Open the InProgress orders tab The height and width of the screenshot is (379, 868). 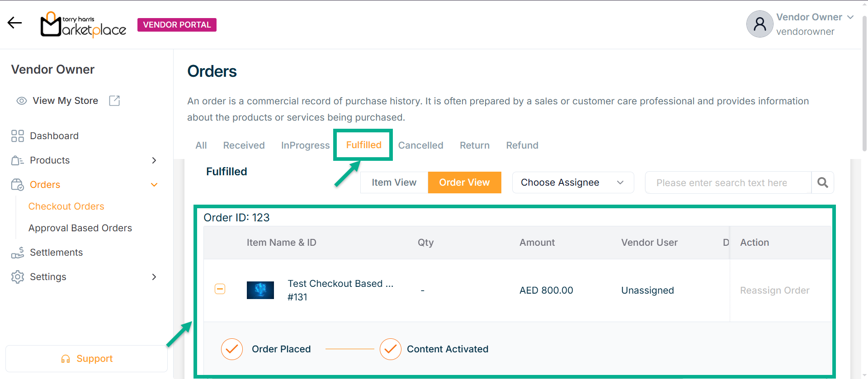pos(305,145)
